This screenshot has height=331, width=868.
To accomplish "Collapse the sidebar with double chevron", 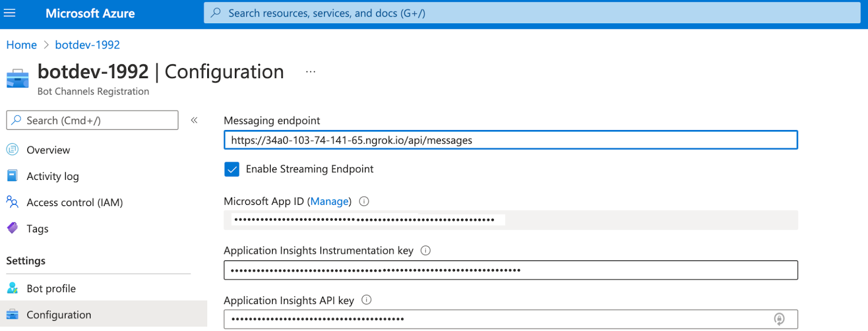I will (x=194, y=120).
